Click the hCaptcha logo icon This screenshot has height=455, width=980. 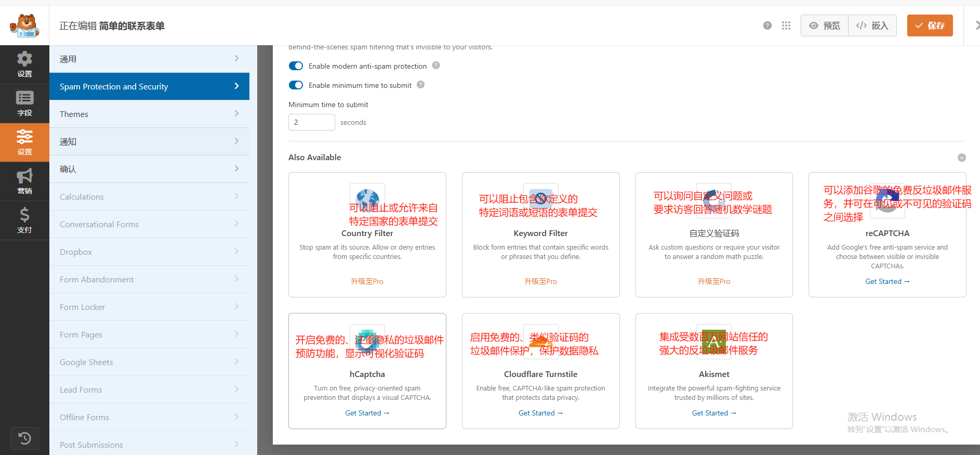[x=367, y=341]
